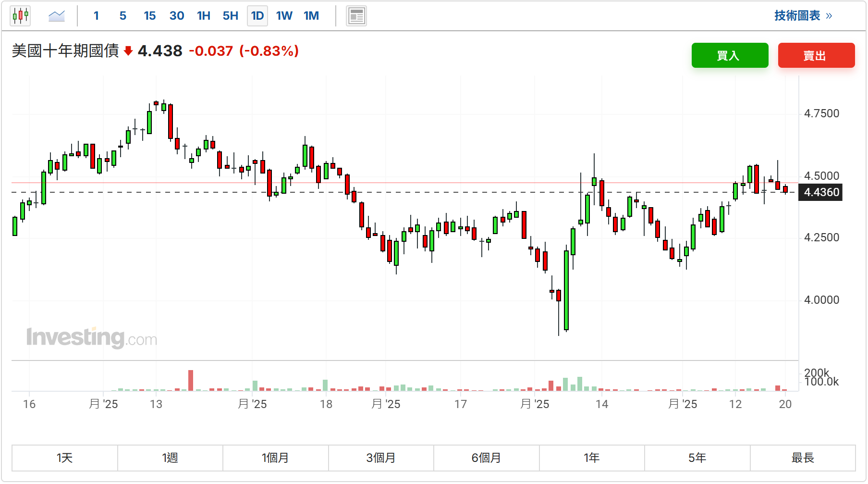The width and height of the screenshot is (868, 484).
Task: Select the 5年 time range tab
Action: coord(697,458)
